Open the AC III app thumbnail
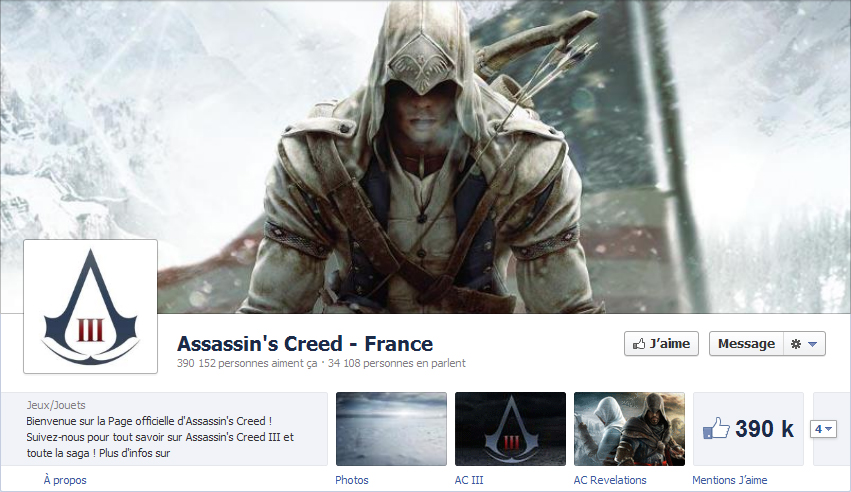Image resolution: width=851 pixels, height=492 pixels. click(x=510, y=429)
